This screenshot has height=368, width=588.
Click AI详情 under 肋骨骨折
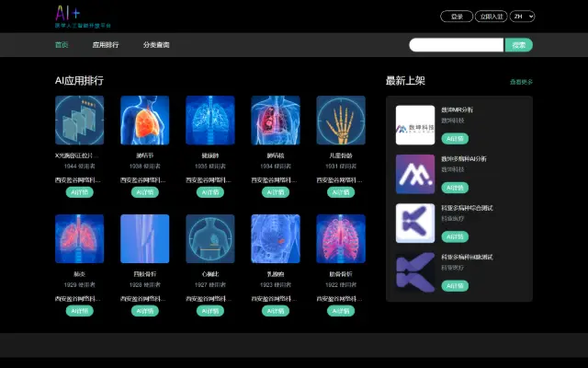point(341,311)
